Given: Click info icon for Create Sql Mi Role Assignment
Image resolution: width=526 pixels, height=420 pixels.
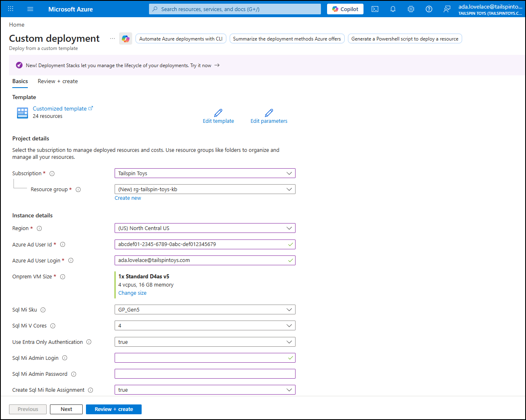Looking at the screenshot, I should [90, 390].
